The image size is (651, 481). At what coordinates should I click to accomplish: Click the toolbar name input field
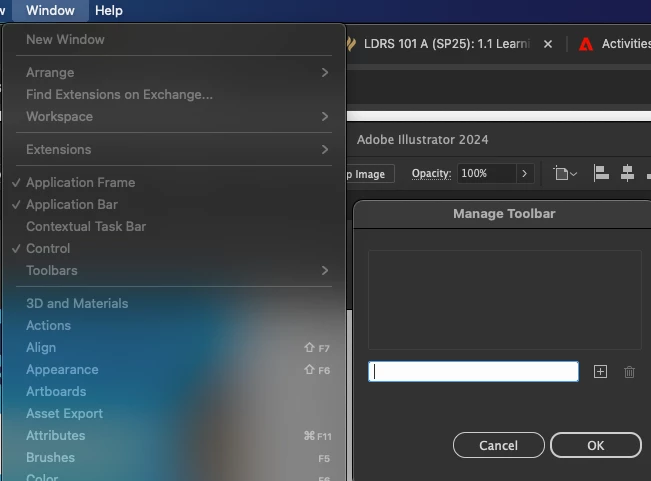pos(473,371)
